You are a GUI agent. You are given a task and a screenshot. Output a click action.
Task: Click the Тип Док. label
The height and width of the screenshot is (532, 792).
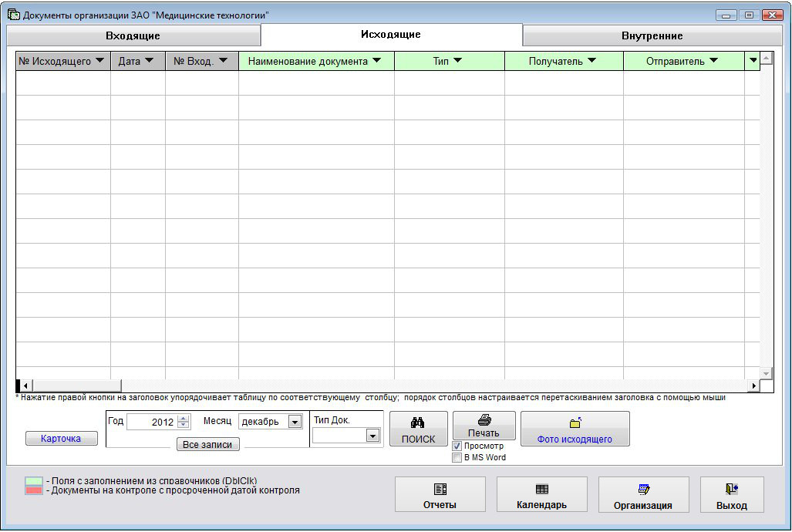pyautogui.click(x=332, y=420)
